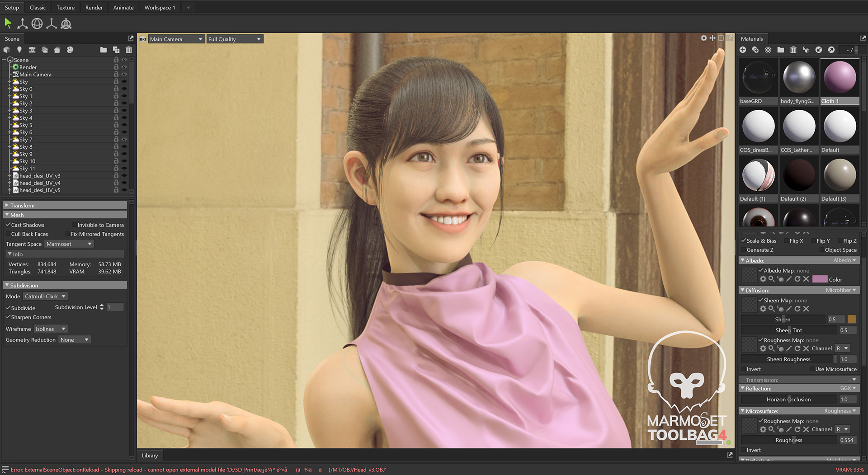Screen dimensions: 868x475
Task: Click the rotate globe gizmo tool
Action: (x=37, y=24)
